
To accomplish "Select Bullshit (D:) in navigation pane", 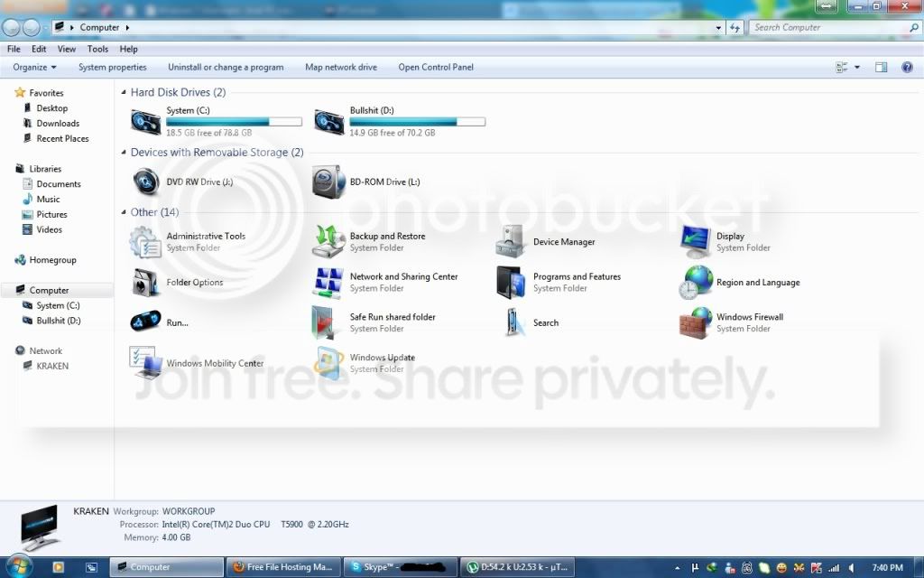I will [x=58, y=321].
